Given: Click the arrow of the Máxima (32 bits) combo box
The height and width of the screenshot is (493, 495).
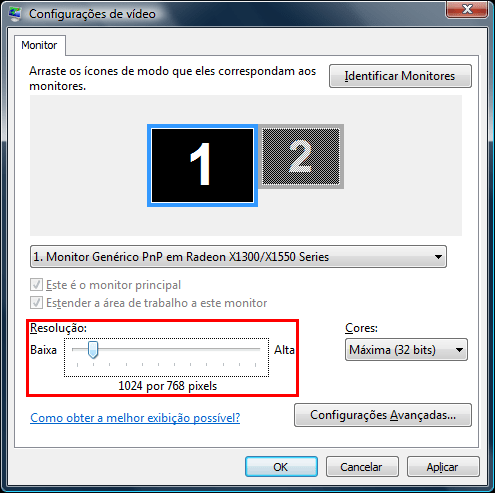Looking at the screenshot, I should 459,350.
